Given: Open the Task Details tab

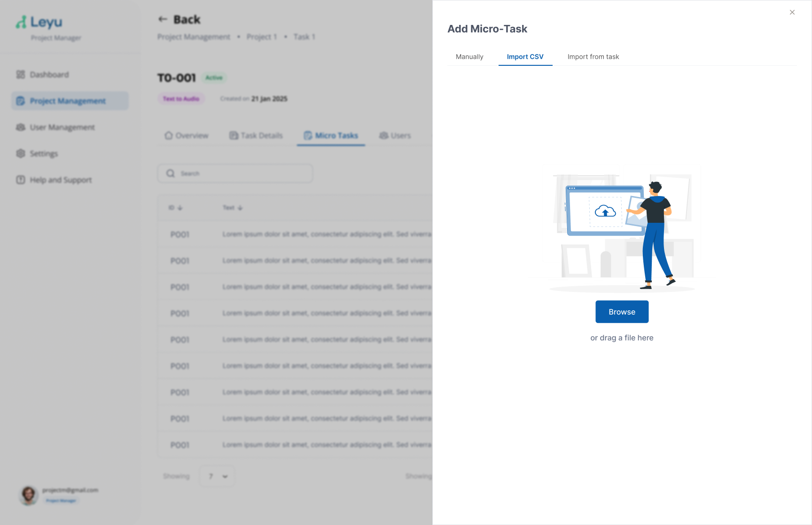Looking at the screenshot, I should coord(256,136).
